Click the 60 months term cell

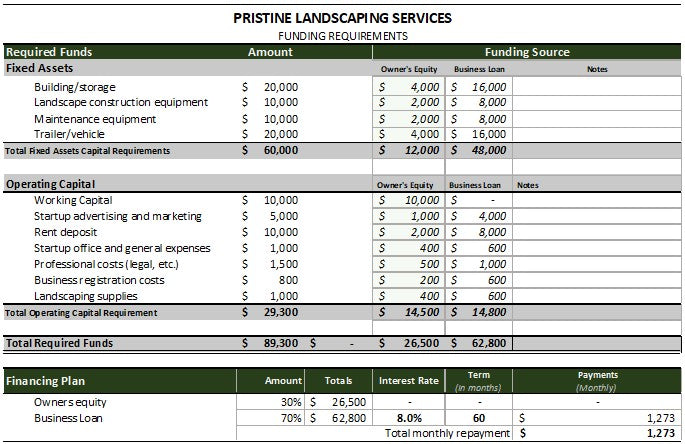click(x=477, y=418)
